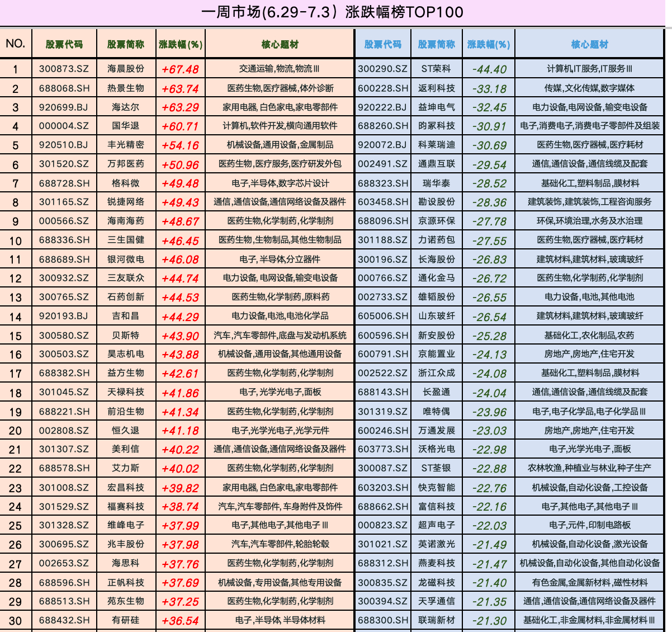Click stock name 三生国健
Screen dimensions: 672x632
tap(126, 239)
